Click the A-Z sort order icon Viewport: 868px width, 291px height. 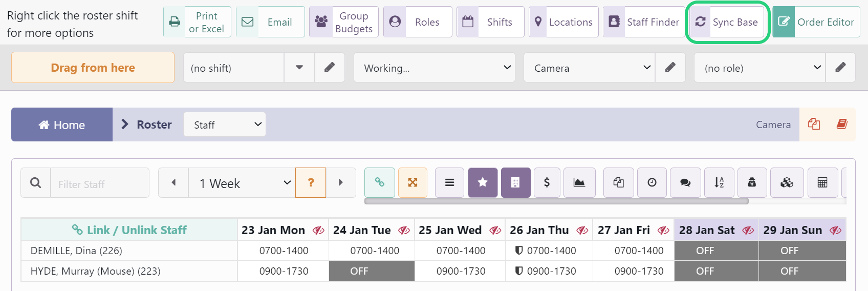click(719, 182)
